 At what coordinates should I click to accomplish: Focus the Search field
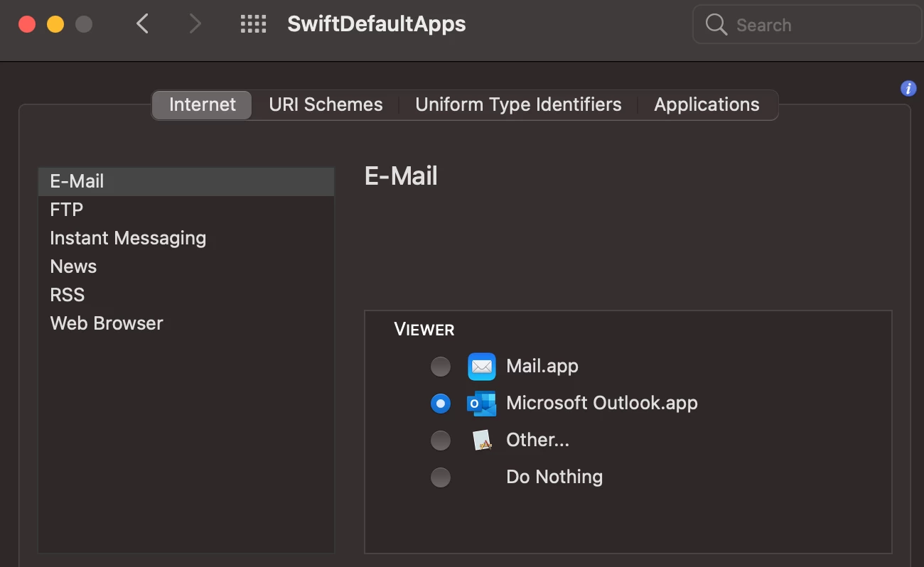[807, 25]
